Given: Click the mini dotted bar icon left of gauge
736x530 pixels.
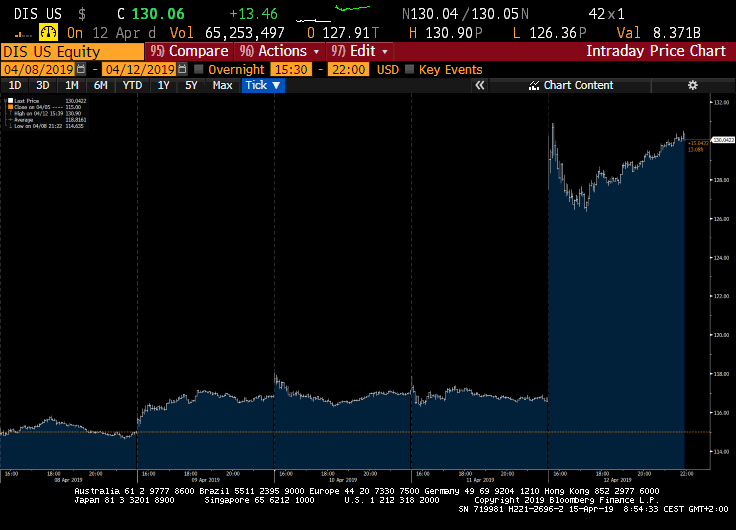Looking at the screenshot, I should (23, 34).
